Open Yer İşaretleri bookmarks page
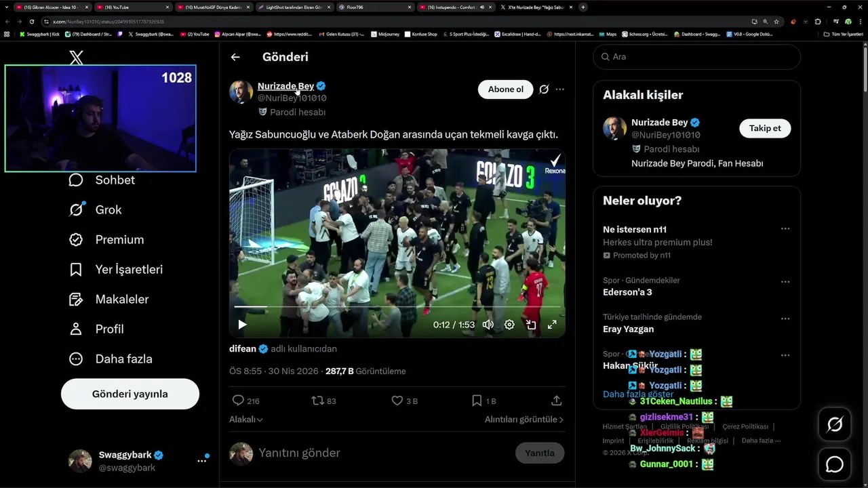Viewport: 868px width, 488px height. 116,269
